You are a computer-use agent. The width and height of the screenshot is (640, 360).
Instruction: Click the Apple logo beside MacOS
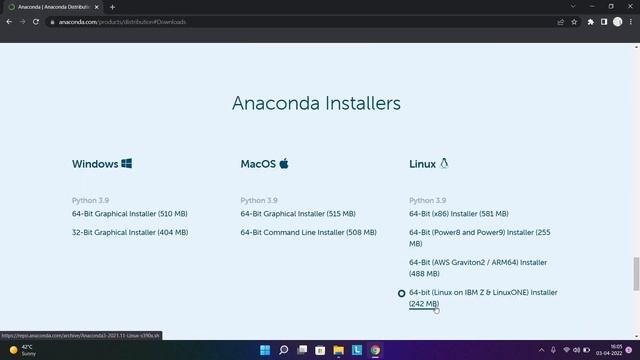284,163
